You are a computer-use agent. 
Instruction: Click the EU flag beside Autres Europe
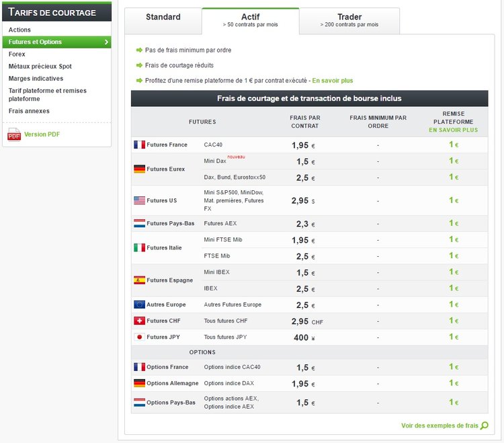pyautogui.click(x=139, y=305)
